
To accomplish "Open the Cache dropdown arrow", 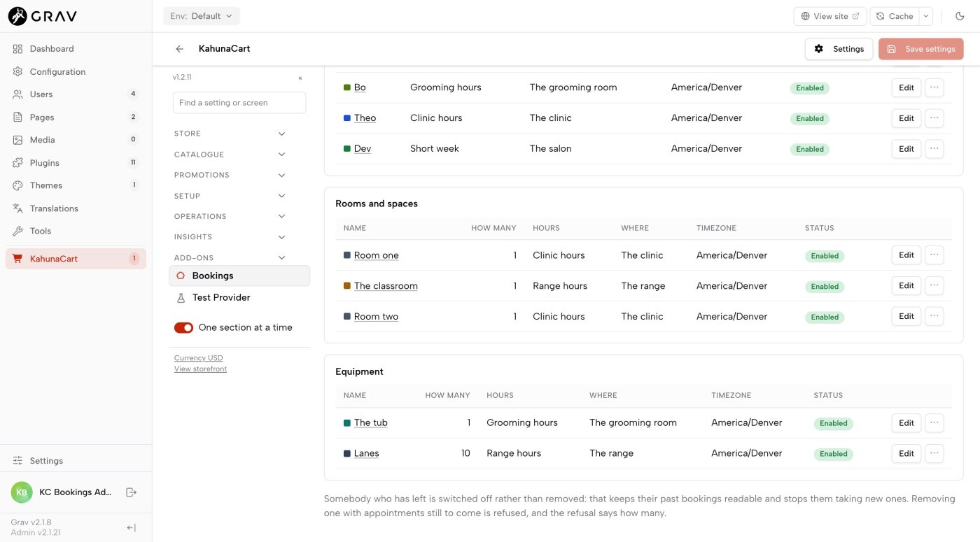I will coord(926,16).
